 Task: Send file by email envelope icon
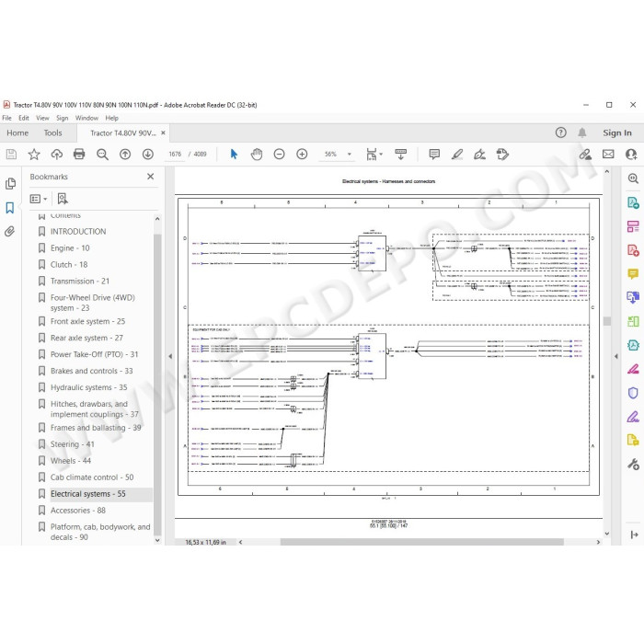608,155
